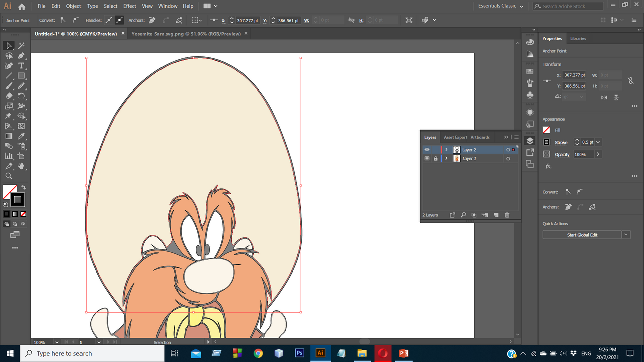The height and width of the screenshot is (362, 644).
Task: Create a new layer in Layers panel
Action: 496,215
